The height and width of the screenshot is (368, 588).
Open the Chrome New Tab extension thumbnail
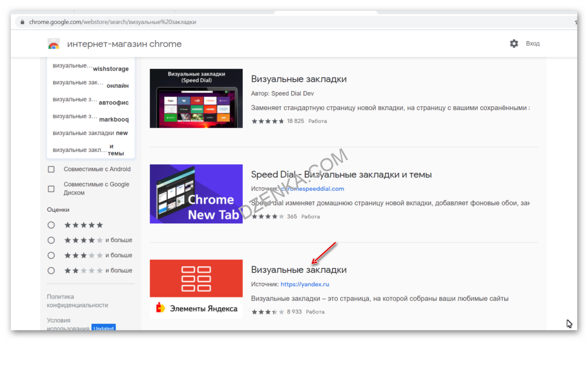196,193
